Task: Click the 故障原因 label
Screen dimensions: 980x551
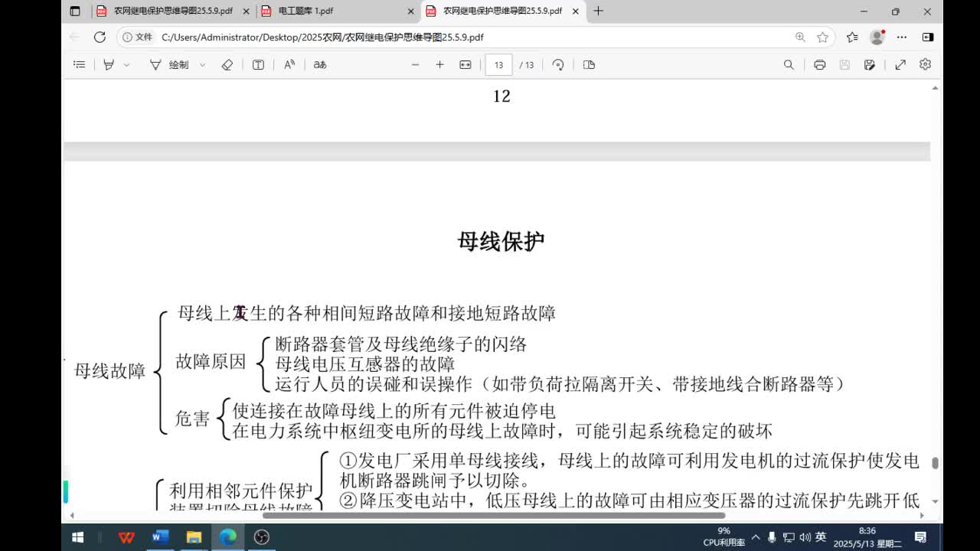Action: [211, 362]
